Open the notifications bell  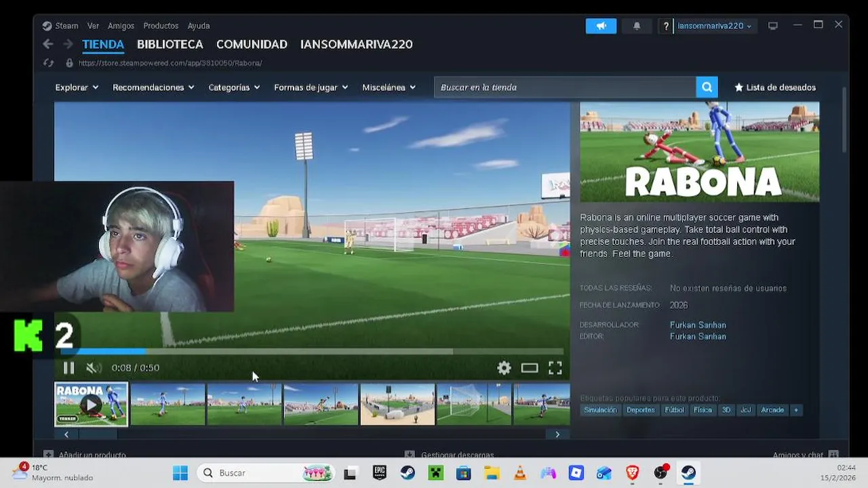click(x=637, y=26)
